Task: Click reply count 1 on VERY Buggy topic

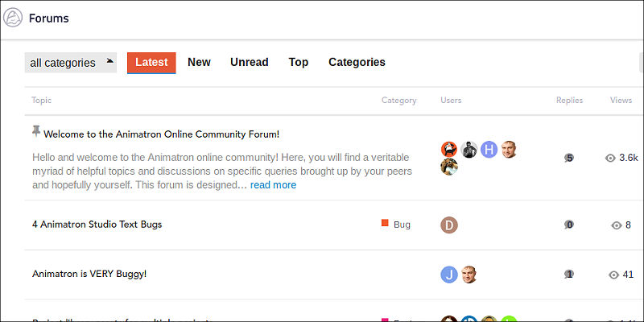Action: (x=569, y=275)
